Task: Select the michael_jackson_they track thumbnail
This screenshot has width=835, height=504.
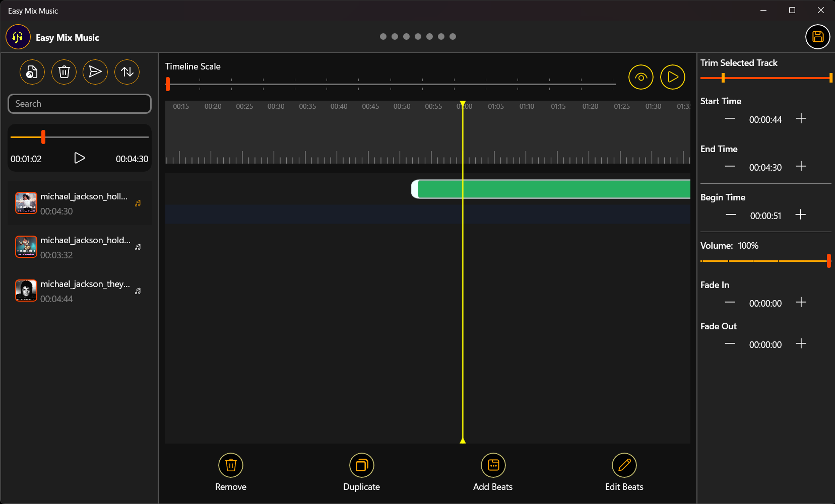Action: (26, 290)
